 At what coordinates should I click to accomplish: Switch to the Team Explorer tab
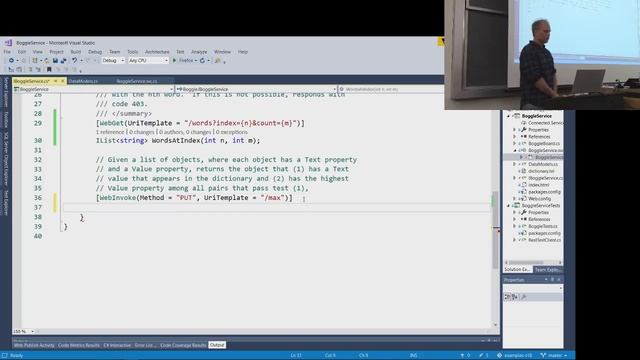548,270
